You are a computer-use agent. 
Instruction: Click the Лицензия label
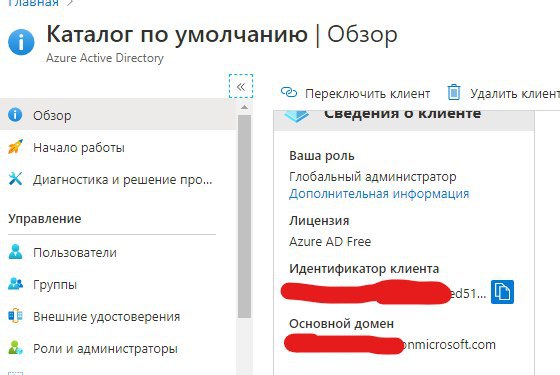point(319,221)
